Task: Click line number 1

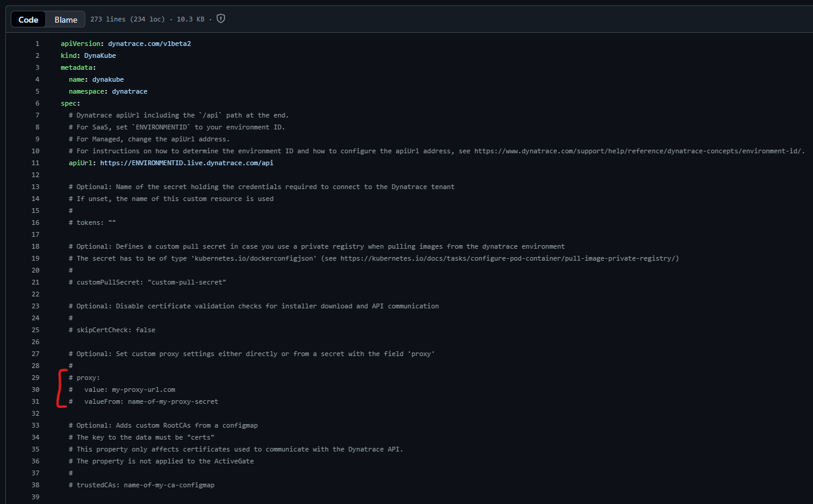Action: coord(37,44)
